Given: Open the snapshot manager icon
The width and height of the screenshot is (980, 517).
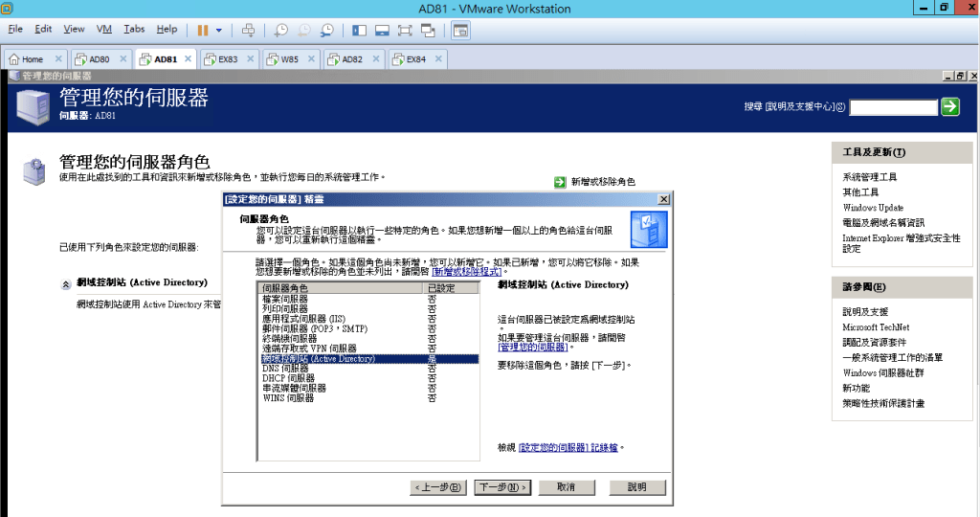Looking at the screenshot, I should click(x=327, y=30).
